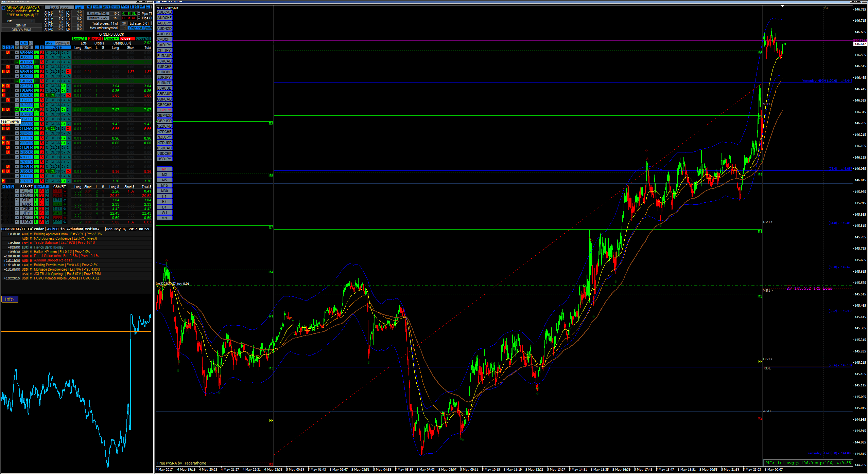
Task: Click green C+ button on USDJPY row
Action: 63,181
